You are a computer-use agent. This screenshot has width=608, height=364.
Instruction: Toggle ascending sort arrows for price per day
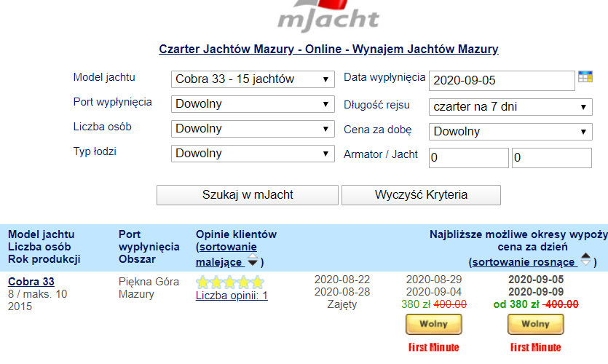(585, 259)
